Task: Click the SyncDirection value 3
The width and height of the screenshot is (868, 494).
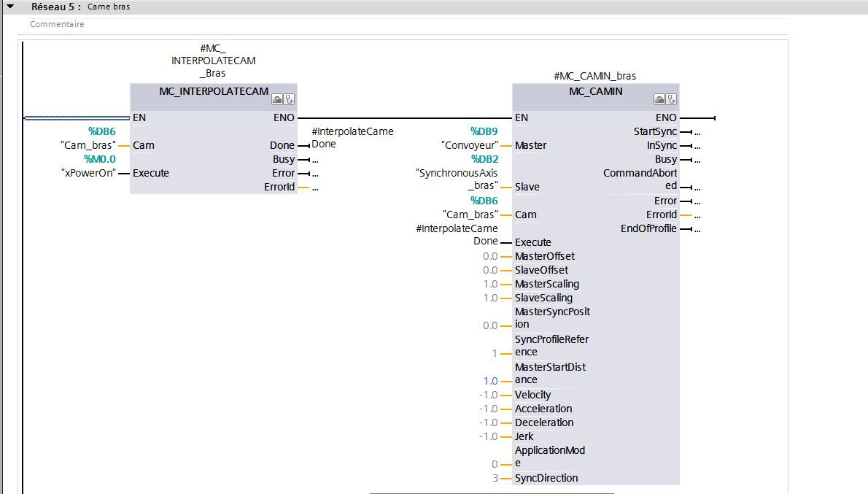Action: click(495, 478)
